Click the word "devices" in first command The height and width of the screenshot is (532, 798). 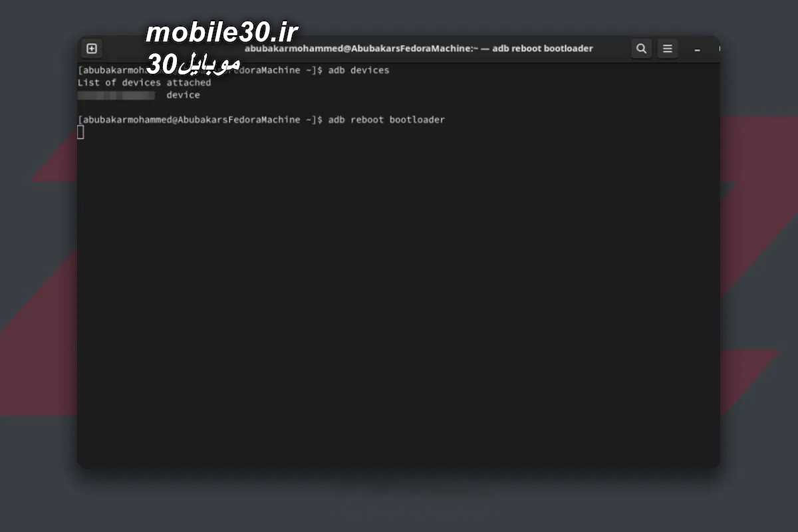click(370, 70)
